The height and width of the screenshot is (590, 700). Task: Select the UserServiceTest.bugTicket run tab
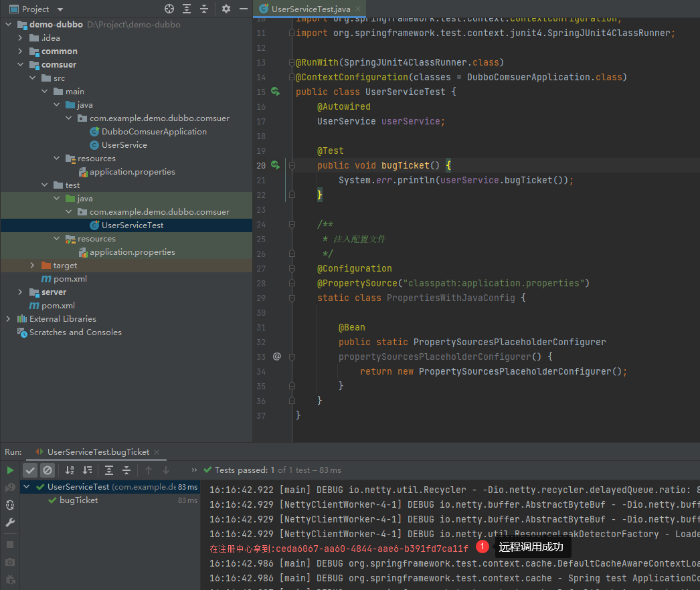(x=98, y=452)
